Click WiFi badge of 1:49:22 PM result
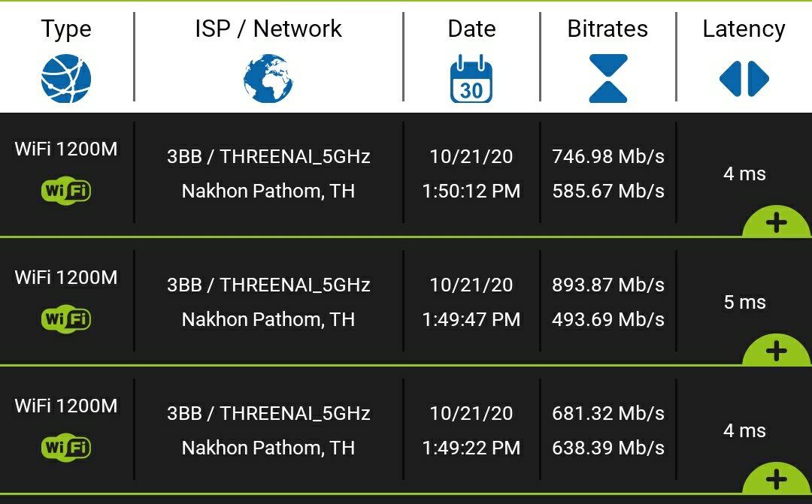The height and width of the screenshot is (504, 812). pos(66,448)
